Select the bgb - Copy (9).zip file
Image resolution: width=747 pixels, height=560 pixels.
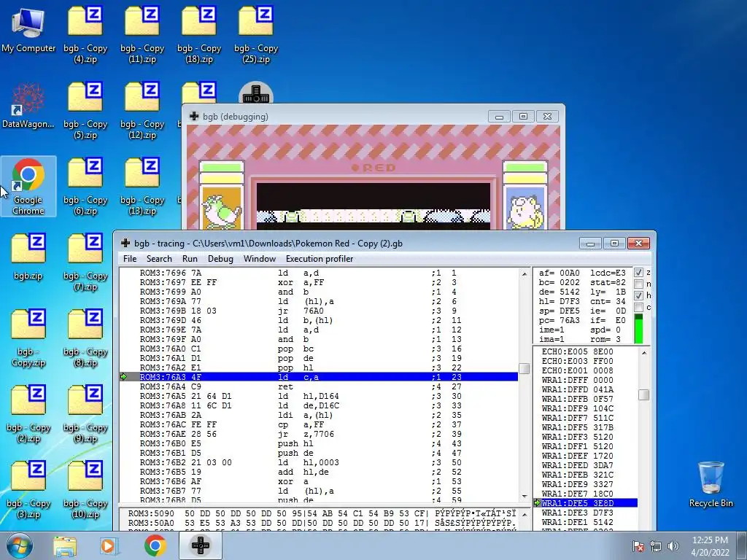click(x=85, y=414)
